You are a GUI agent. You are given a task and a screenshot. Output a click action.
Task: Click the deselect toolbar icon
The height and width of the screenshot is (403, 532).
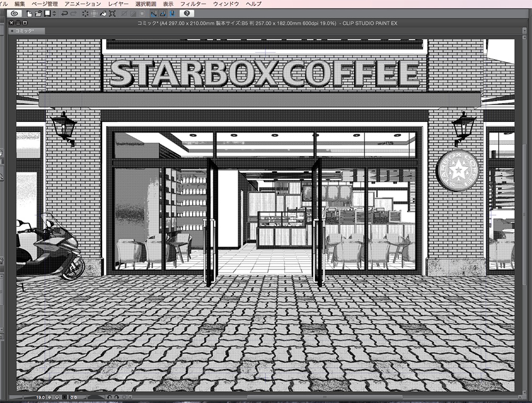pos(124,14)
